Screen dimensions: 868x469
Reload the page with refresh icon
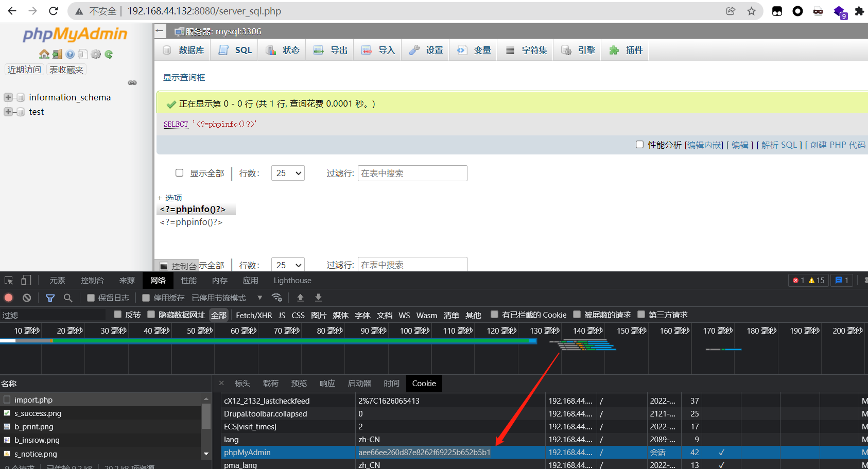coord(53,11)
